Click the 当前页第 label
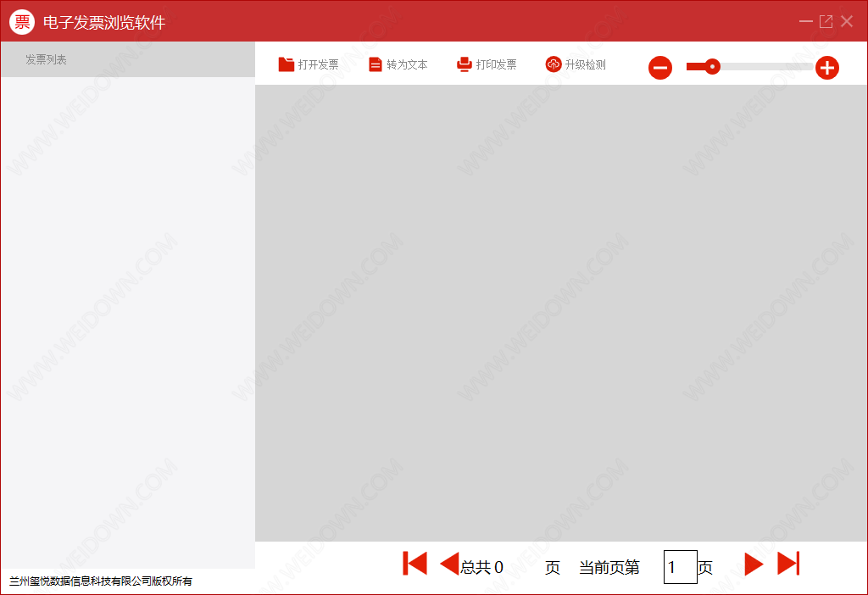 click(609, 567)
